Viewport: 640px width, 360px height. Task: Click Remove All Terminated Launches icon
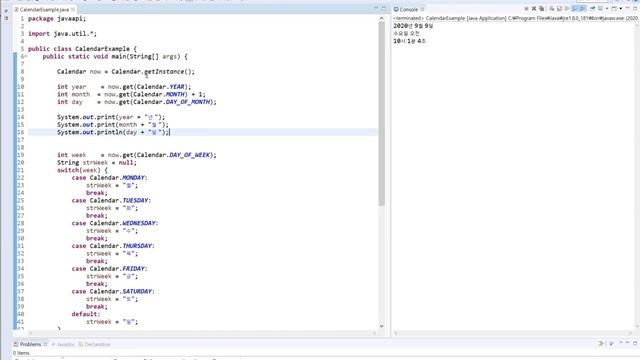tap(542, 9)
